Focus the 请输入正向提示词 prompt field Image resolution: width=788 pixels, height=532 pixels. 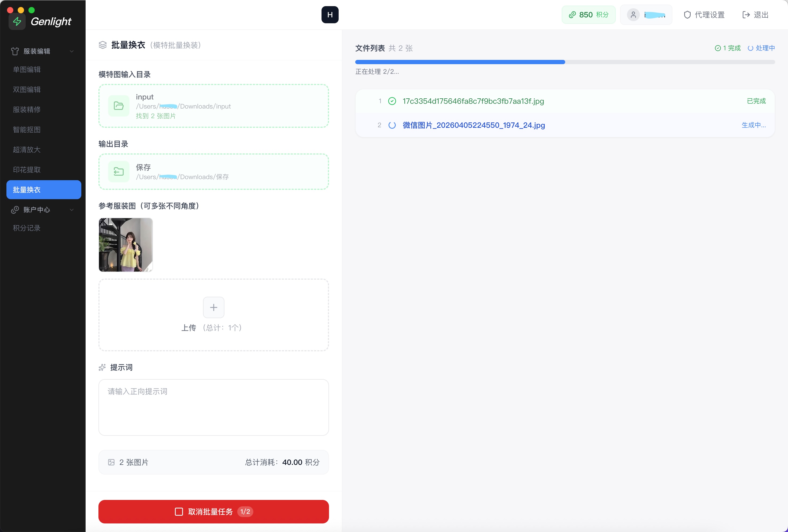click(x=214, y=407)
